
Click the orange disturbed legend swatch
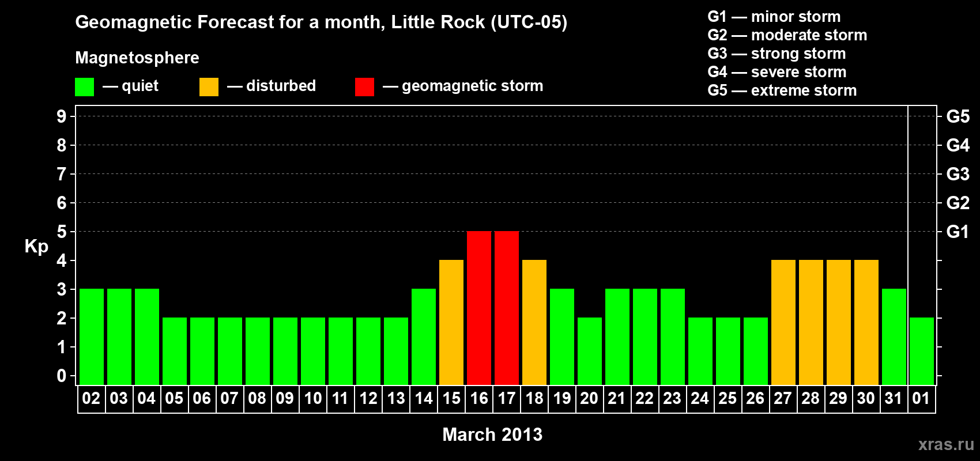coord(209,87)
